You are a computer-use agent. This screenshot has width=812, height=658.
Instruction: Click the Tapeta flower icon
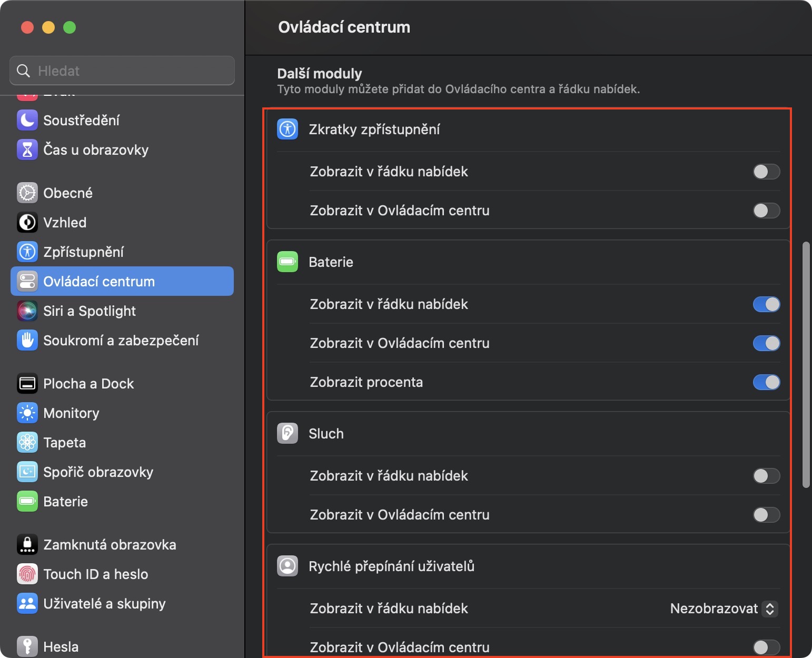coord(27,442)
